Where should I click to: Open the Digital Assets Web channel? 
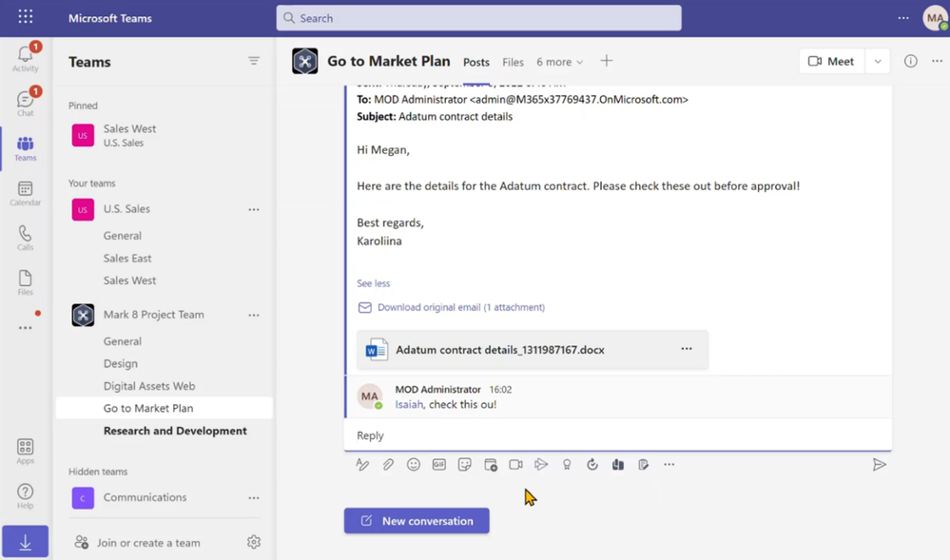tap(149, 386)
